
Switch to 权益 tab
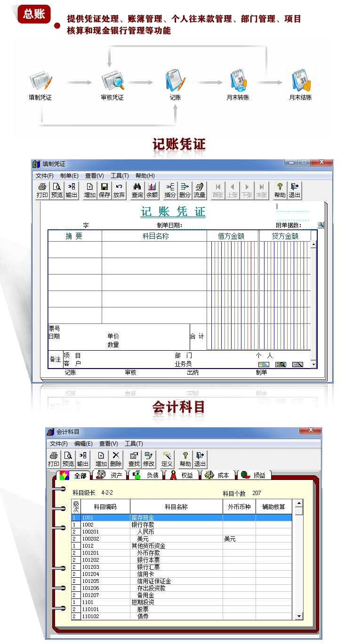point(183,475)
